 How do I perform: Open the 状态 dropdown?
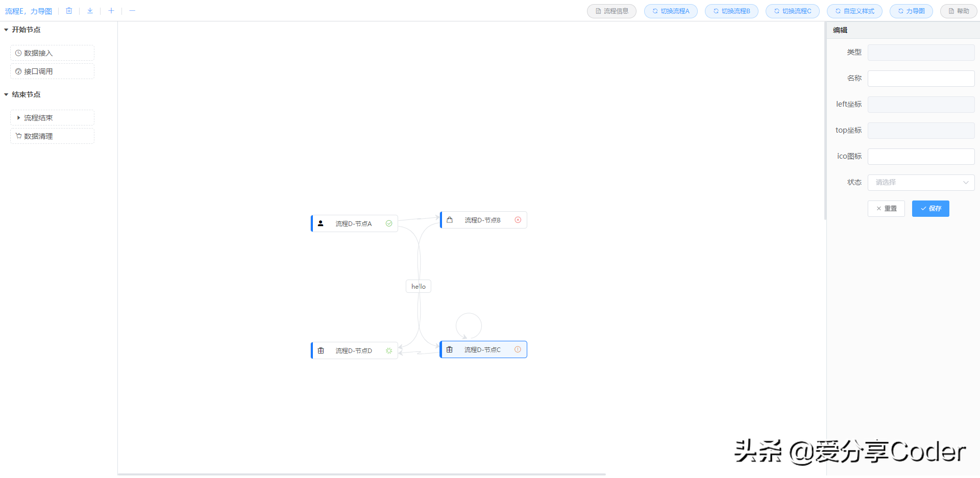(921, 183)
